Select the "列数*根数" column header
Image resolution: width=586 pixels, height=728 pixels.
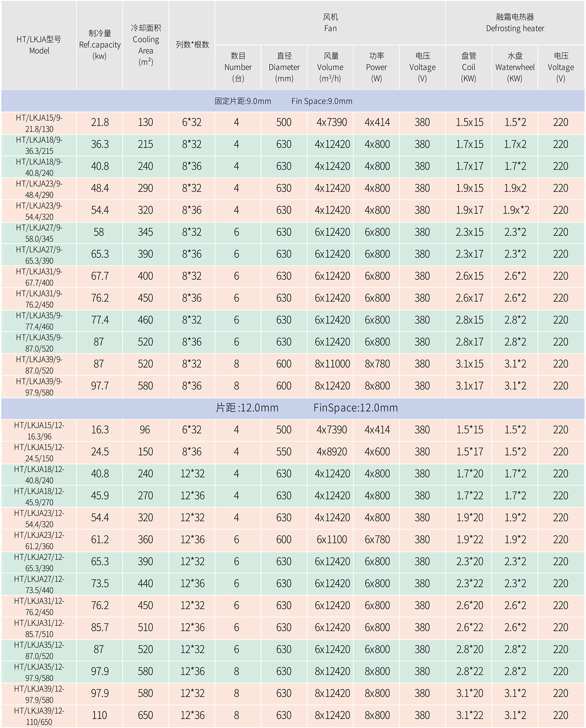pyautogui.click(x=192, y=44)
